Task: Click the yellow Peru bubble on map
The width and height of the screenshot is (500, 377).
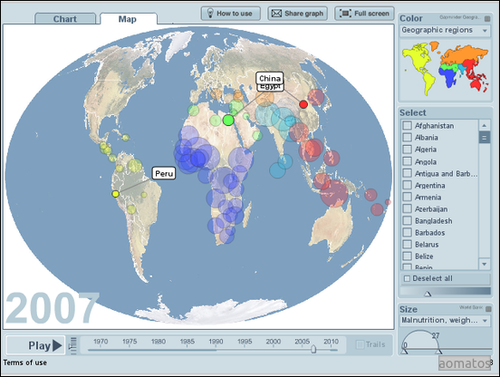Action: pyautogui.click(x=115, y=194)
